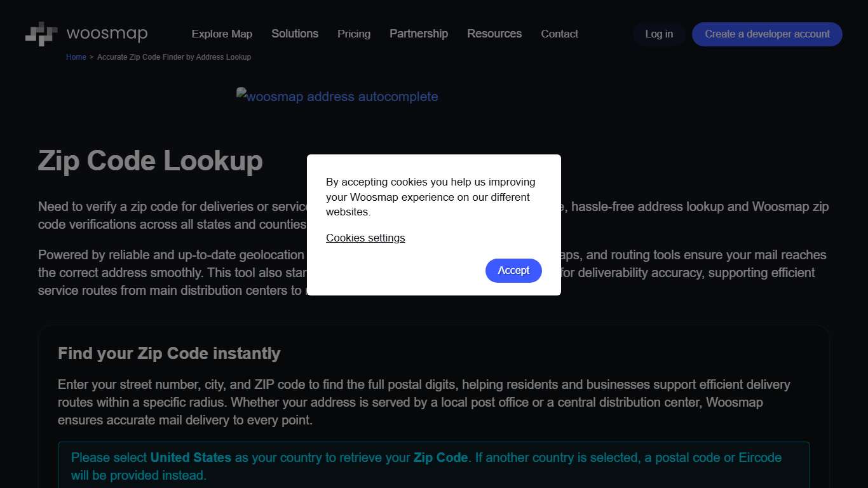This screenshot has height=488, width=868.
Task: Accept the cookies notice
Action: (x=513, y=271)
